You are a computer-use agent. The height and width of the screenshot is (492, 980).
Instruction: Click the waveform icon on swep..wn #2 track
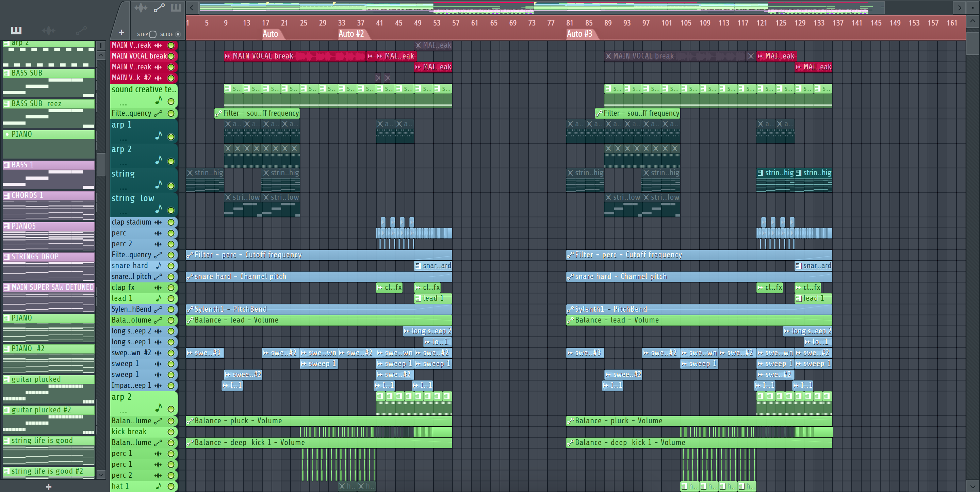pyautogui.click(x=158, y=353)
